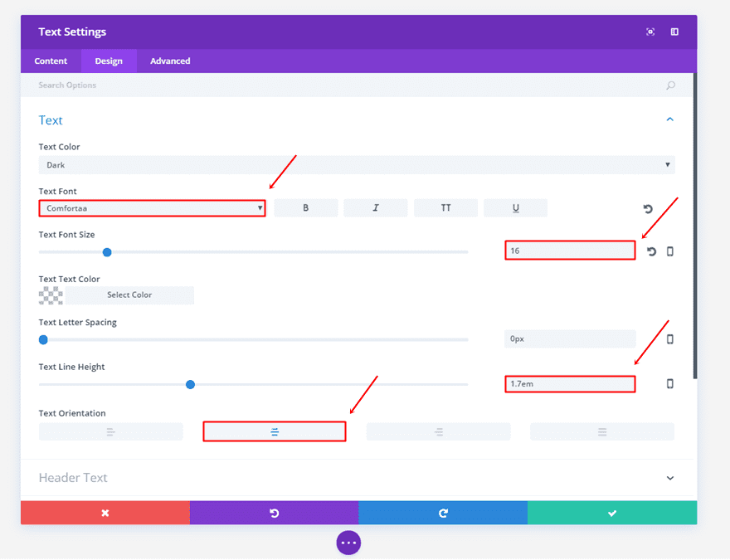Select the justified text orientation
Screen dimensions: 730x560
tap(602, 431)
